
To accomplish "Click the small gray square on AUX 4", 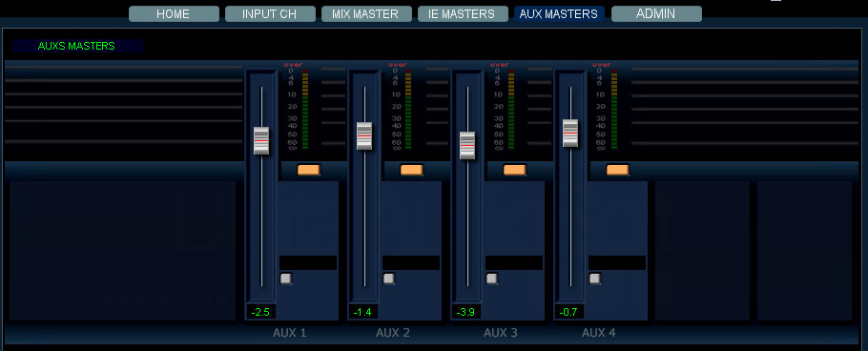I will [x=594, y=279].
